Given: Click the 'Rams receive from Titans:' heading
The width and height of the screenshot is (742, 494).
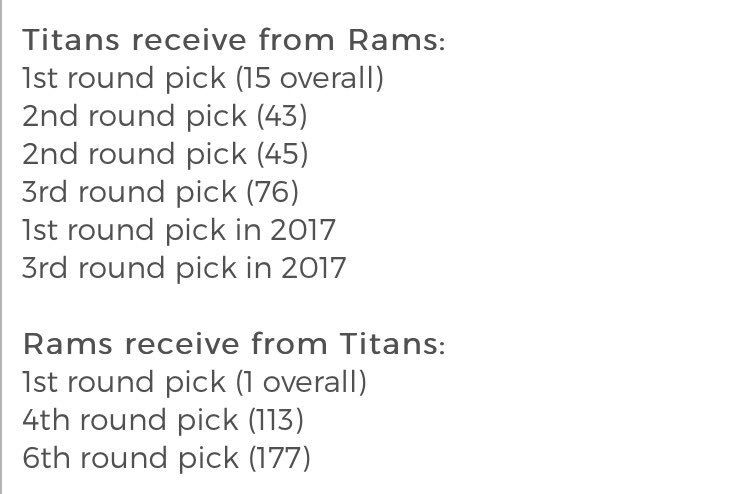Looking at the screenshot, I should point(234,345).
